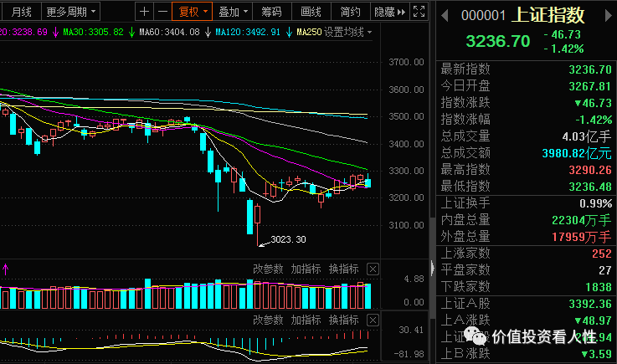Image resolution: width=617 pixels, height=364 pixels.
Task: Click the MA250 label
Action: (x=309, y=33)
